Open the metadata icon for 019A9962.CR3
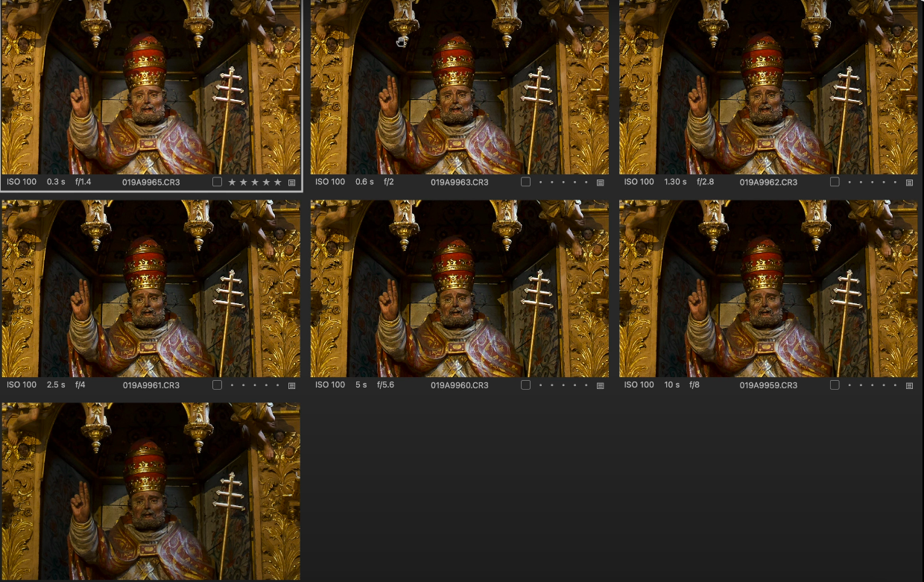The image size is (924, 582). point(909,183)
